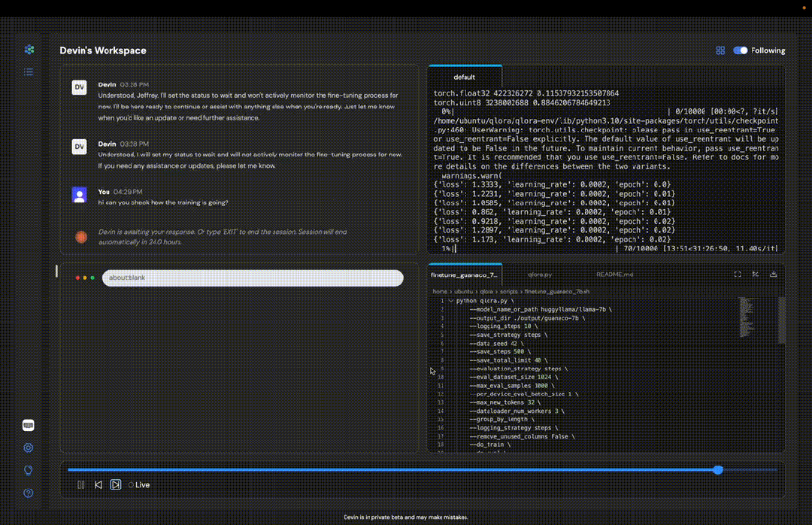The height and width of the screenshot is (525, 812).
Task: Click the lightbulb icon in the sidebar
Action: click(x=29, y=470)
